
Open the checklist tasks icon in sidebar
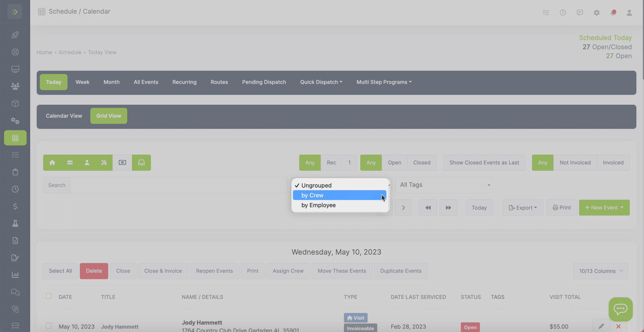tap(15, 155)
